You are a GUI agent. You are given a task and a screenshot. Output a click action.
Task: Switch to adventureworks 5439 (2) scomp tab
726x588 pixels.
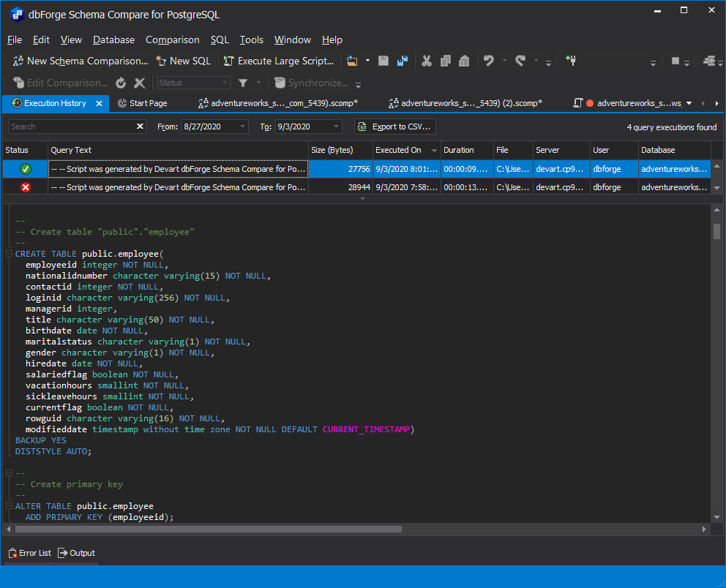point(465,103)
